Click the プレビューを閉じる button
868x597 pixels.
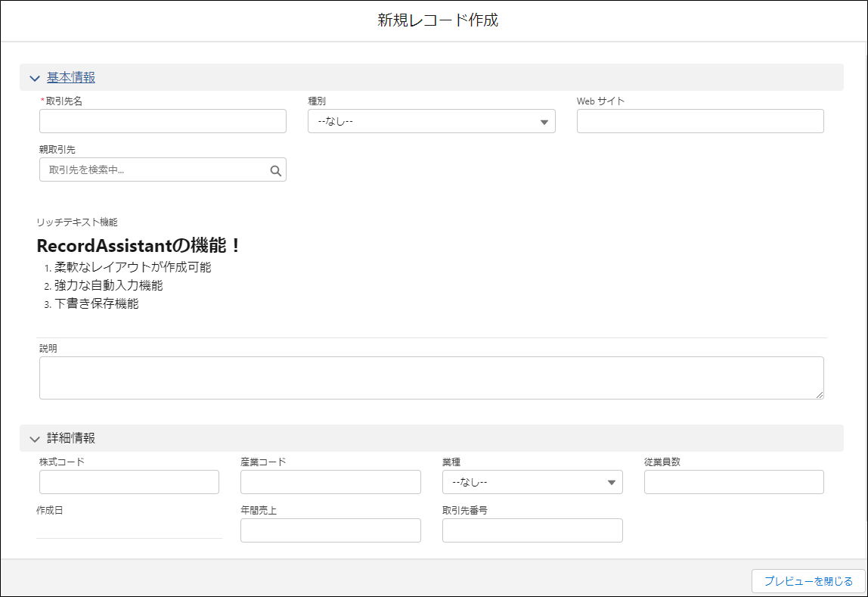click(x=808, y=581)
